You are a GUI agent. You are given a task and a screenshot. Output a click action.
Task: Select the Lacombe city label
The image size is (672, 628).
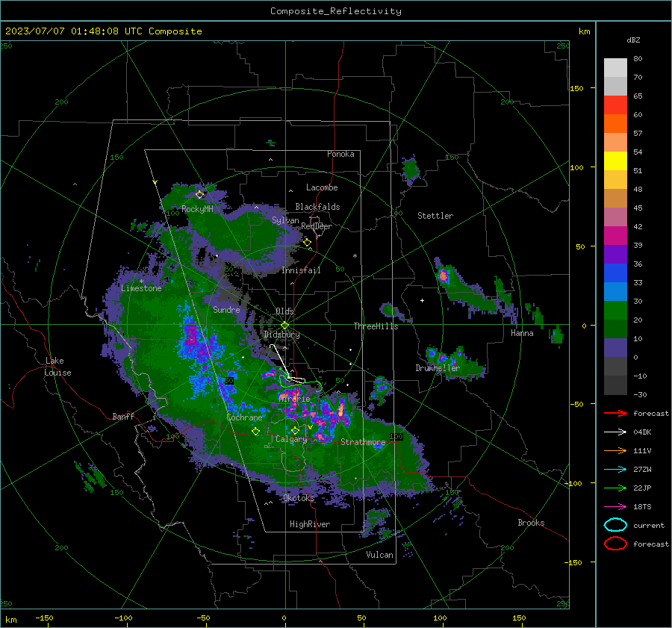(322, 187)
